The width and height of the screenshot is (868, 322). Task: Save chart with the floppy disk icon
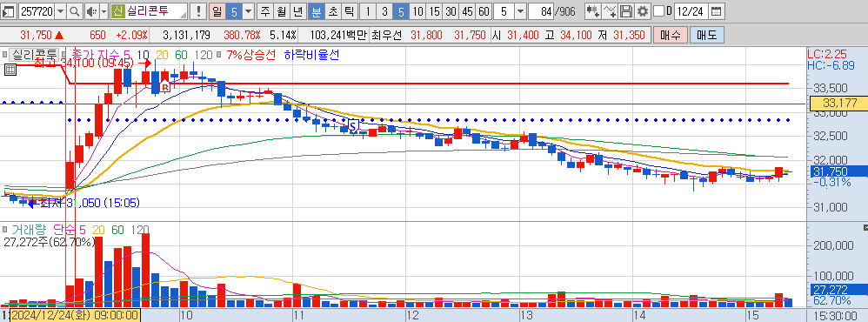626,10
